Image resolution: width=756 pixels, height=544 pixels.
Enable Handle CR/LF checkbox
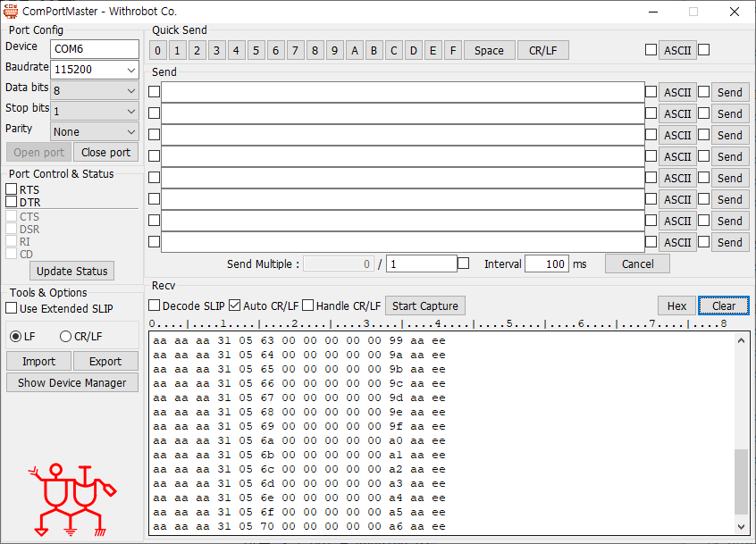(308, 305)
